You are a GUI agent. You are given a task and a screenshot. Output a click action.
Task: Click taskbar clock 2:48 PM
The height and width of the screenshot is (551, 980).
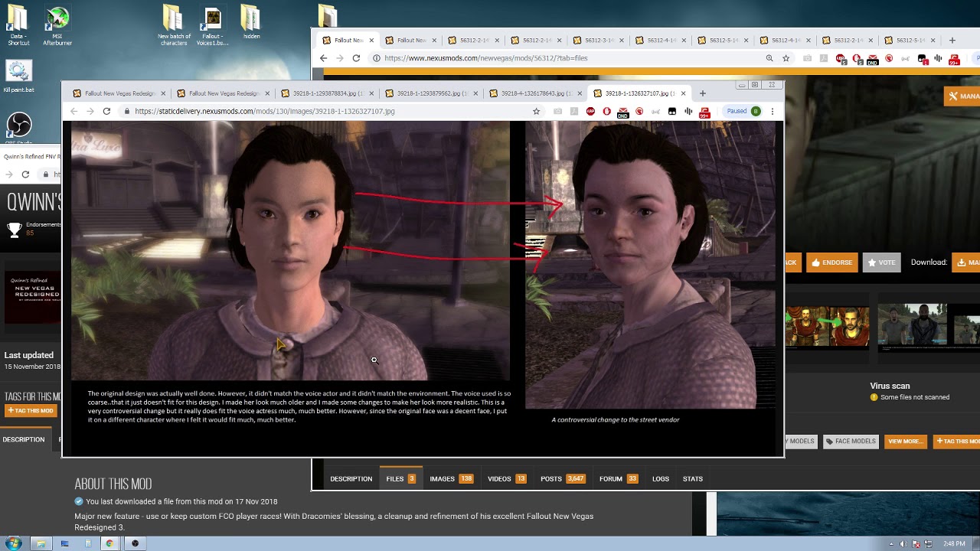pyautogui.click(x=954, y=544)
